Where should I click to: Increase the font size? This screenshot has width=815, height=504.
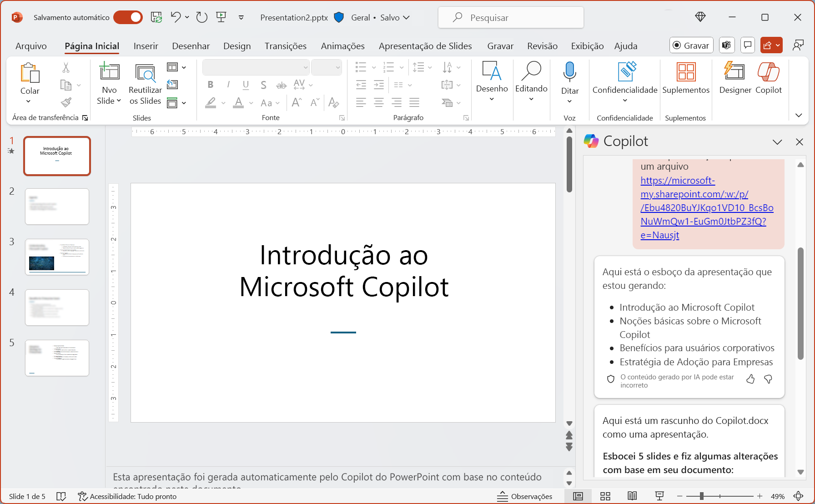coord(297,103)
